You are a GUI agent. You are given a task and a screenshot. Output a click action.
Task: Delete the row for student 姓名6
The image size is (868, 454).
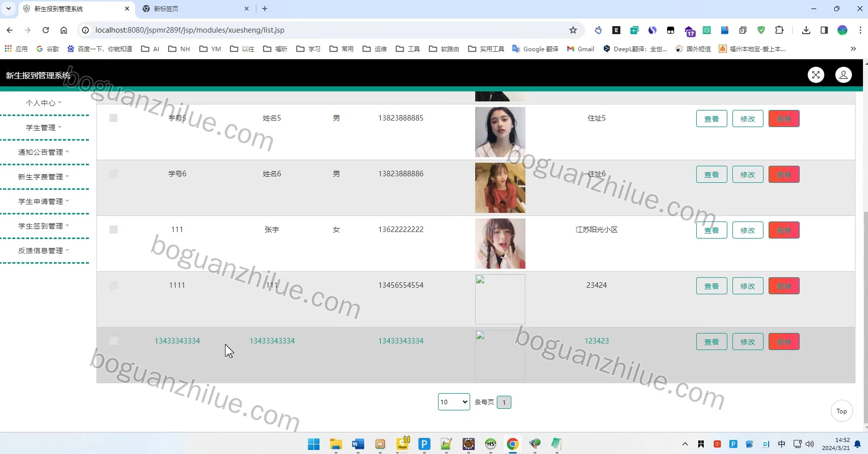click(x=784, y=175)
